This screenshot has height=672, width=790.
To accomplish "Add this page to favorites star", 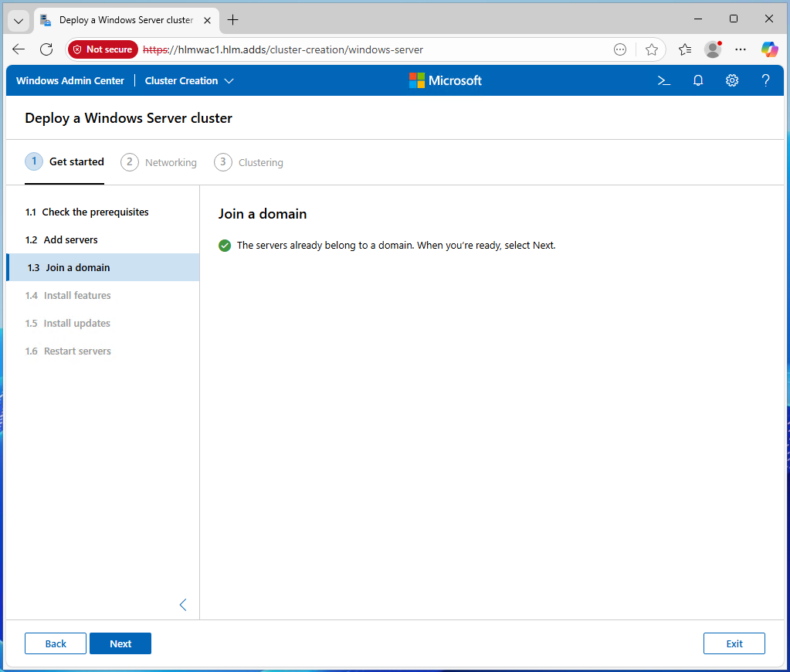I will pos(651,49).
